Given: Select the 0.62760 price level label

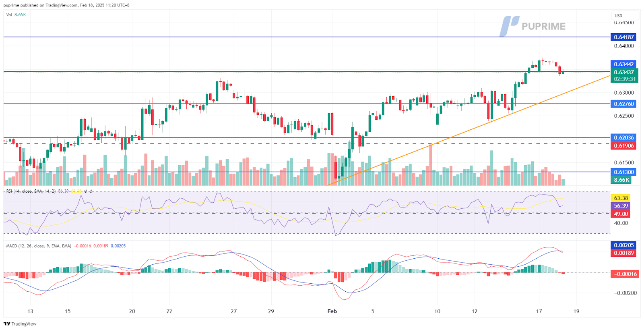Looking at the screenshot, I should coord(623,104).
